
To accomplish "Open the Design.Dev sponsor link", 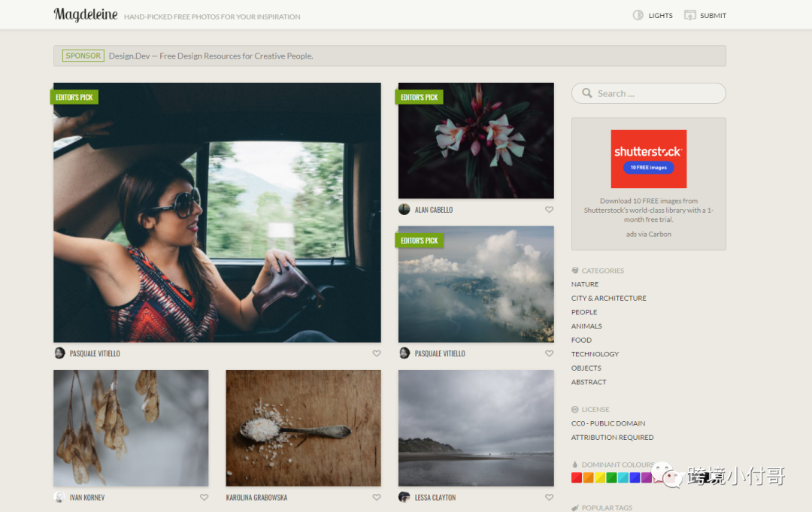I will point(211,56).
